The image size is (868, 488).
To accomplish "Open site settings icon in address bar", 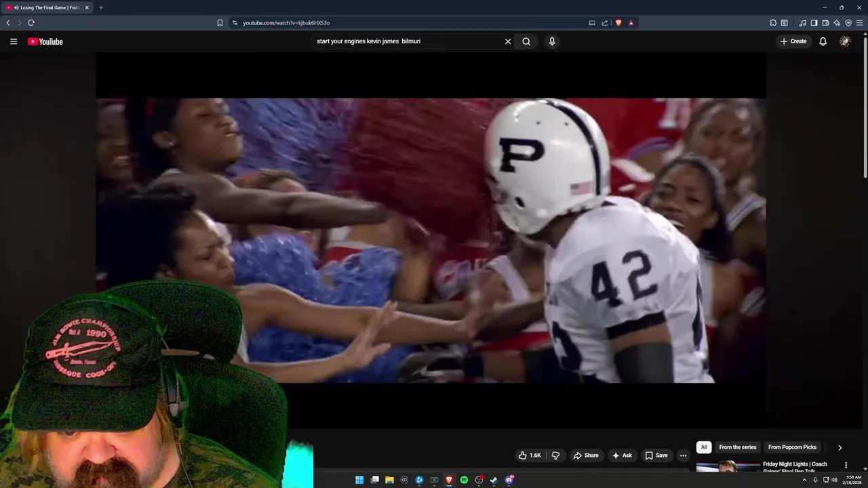I will click(x=235, y=22).
